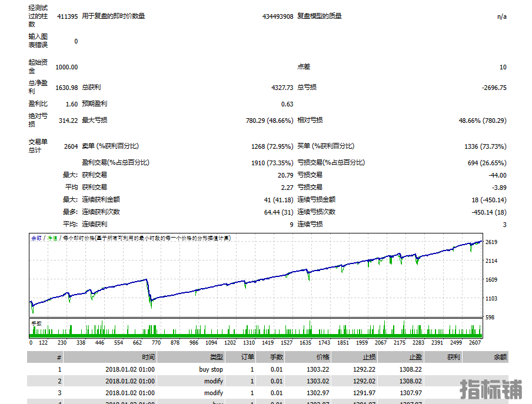Select take profit cell 1308.22
The width and height of the screenshot is (532, 404).
[x=411, y=369]
